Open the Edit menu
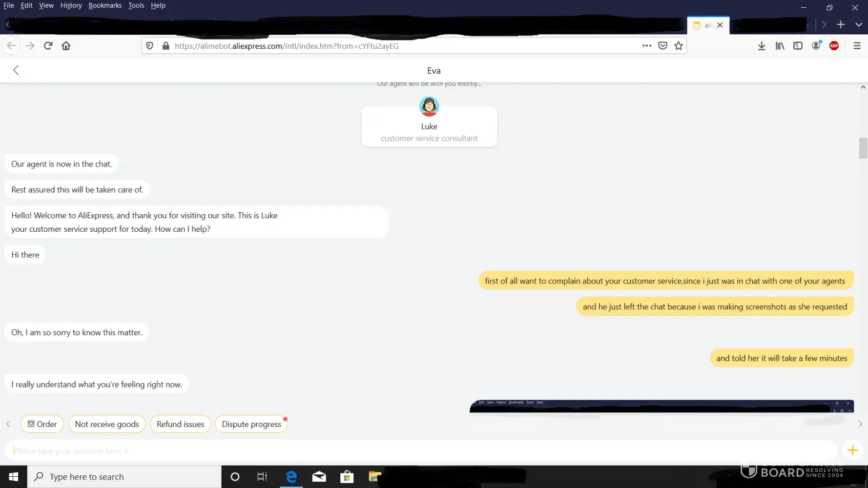Screen dimensions: 868x488 pyautogui.click(x=26, y=5)
